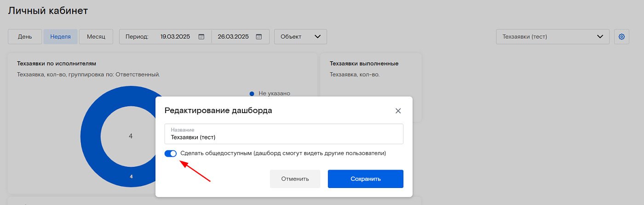Viewport: 644px width, 205px height.
Task: Click the Сохранить button
Action: (x=366, y=179)
